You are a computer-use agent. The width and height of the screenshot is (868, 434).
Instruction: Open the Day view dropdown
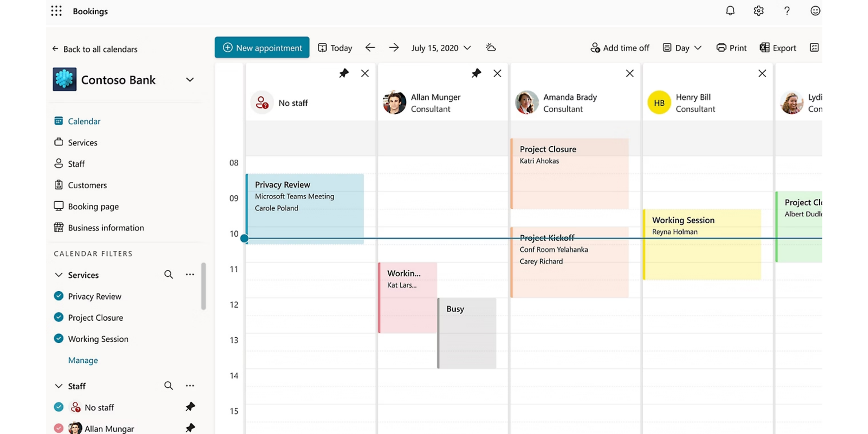coord(682,48)
